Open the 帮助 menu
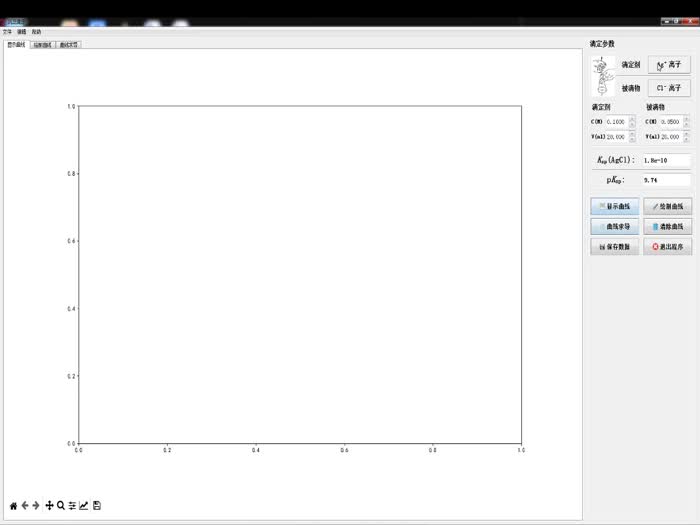 click(x=37, y=32)
